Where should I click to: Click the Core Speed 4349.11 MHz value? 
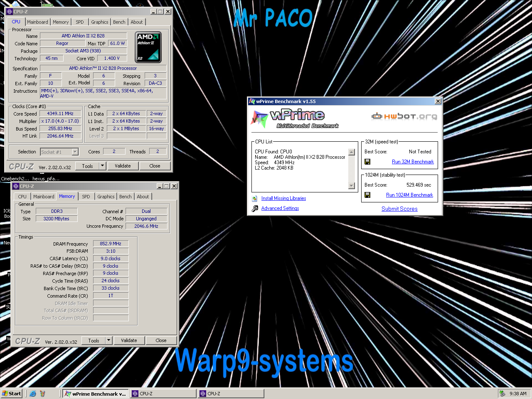(x=60, y=113)
